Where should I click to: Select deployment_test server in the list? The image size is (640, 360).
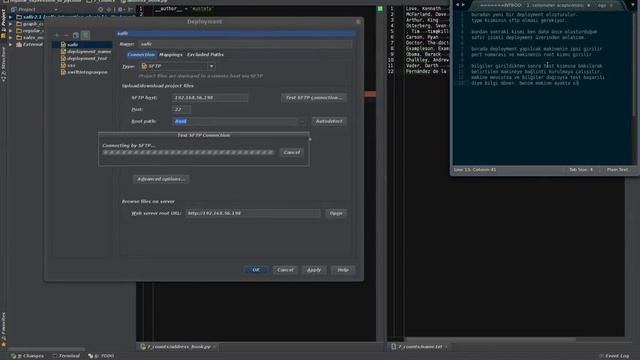(82, 58)
